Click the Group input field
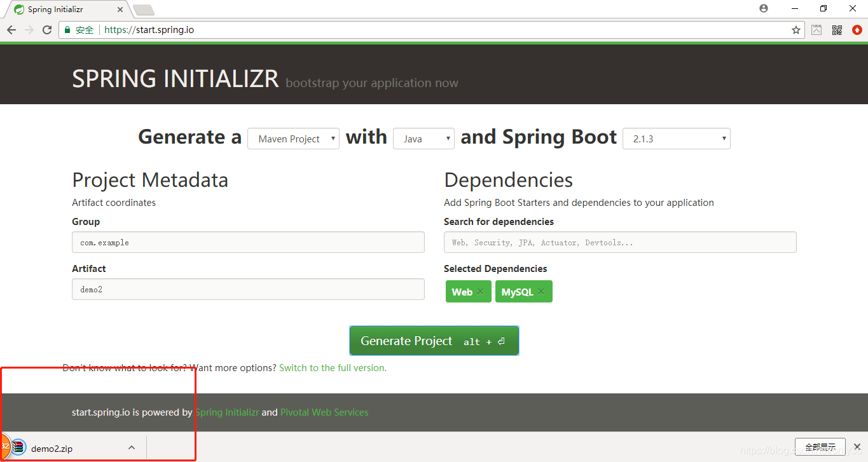This screenshot has width=868, height=462. coord(248,242)
